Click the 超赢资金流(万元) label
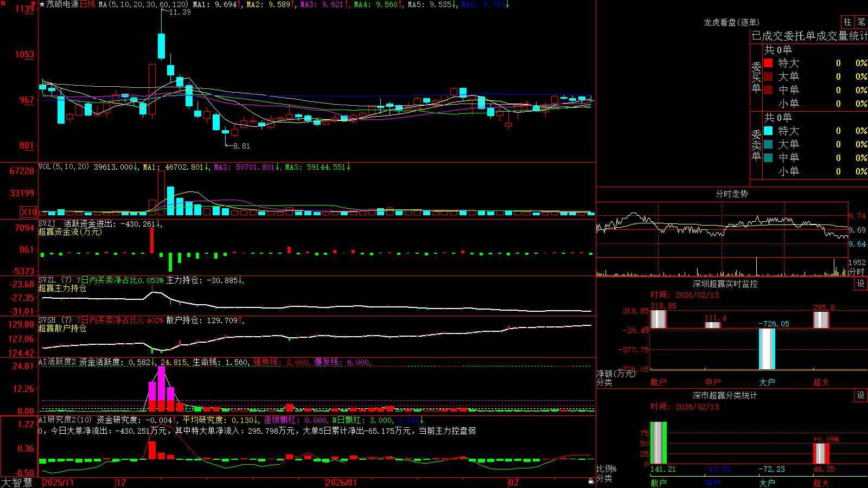 70,232
